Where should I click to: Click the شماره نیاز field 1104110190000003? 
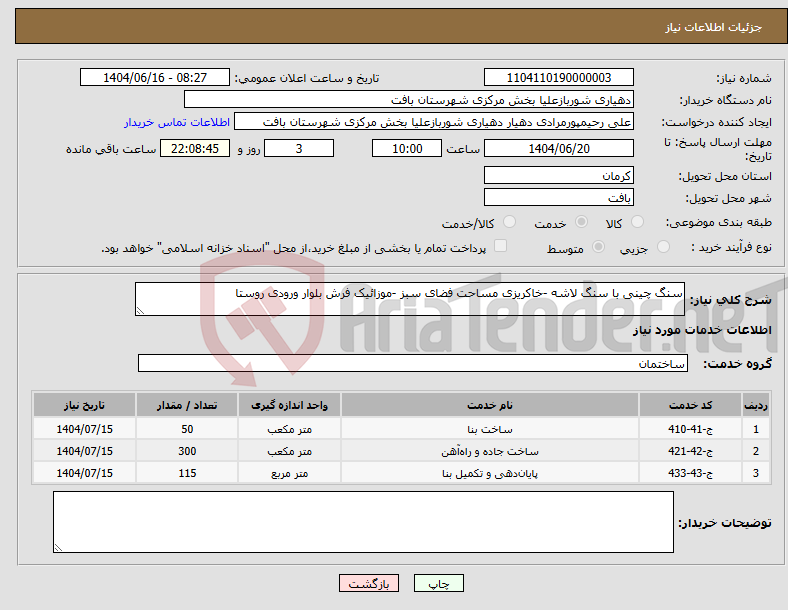558,77
